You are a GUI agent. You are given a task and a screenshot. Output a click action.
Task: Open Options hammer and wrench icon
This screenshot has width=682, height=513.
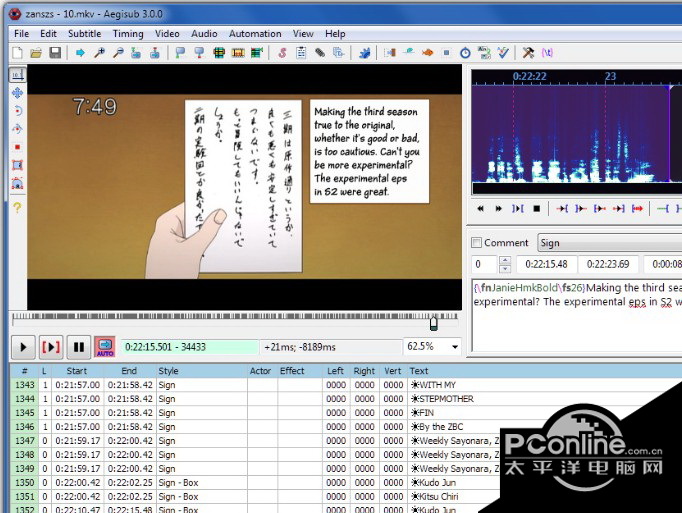tap(528, 53)
